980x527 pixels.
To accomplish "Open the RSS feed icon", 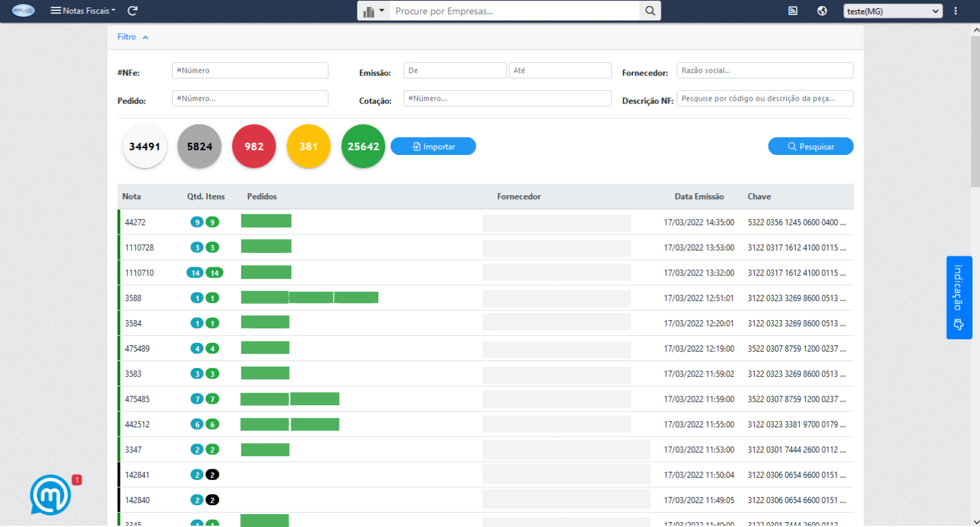I will (793, 11).
